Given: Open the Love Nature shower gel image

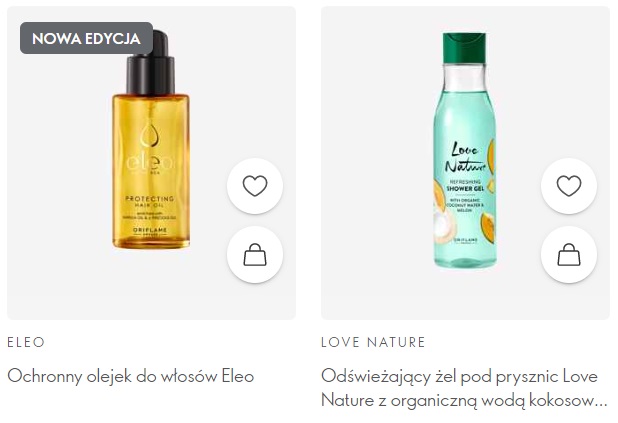Looking at the screenshot, I should [465, 151].
